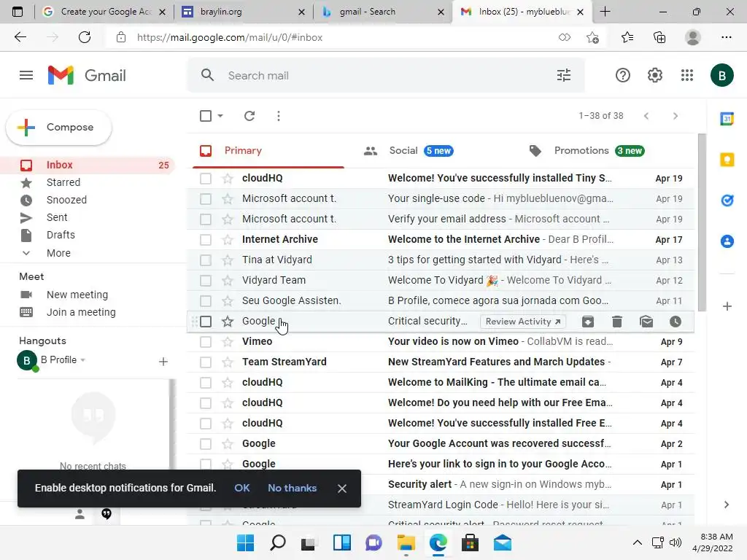Snooze the hovered Google email

click(676, 322)
